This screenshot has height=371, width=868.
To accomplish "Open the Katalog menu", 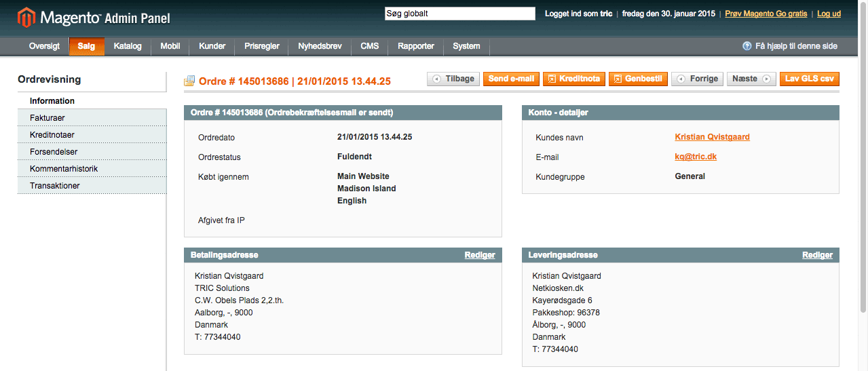I will coord(128,46).
